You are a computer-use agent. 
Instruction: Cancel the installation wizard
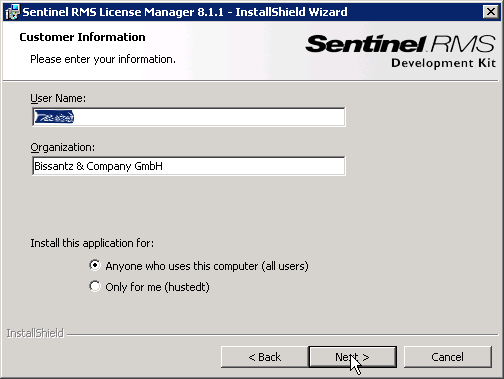(x=448, y=357)
